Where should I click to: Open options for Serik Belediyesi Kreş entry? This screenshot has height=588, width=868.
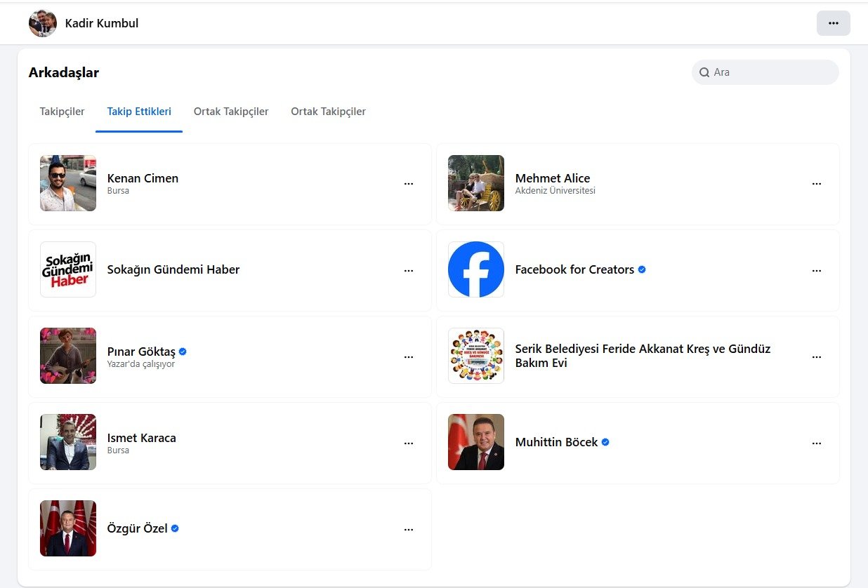coord(817,356)
